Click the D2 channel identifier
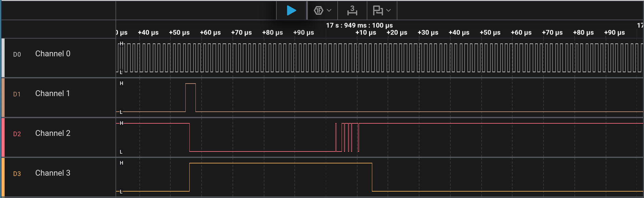Screen dimensions: 644x198 coord(17,134)
